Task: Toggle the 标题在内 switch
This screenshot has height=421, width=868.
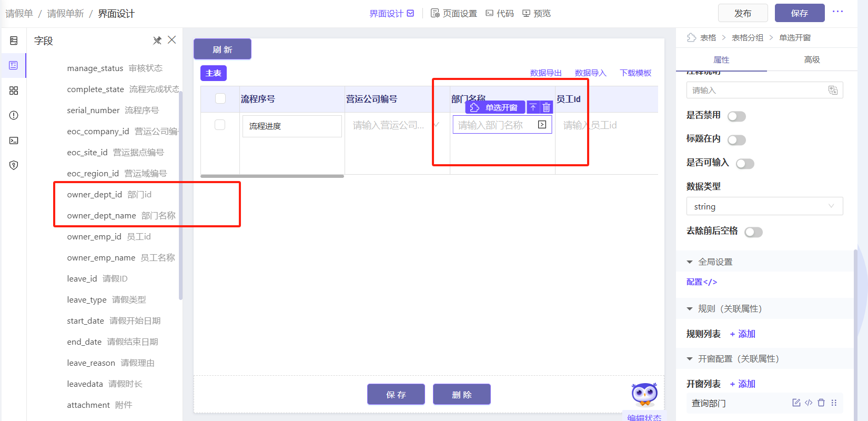Action: pyautogui.click(x=736, y=140)
